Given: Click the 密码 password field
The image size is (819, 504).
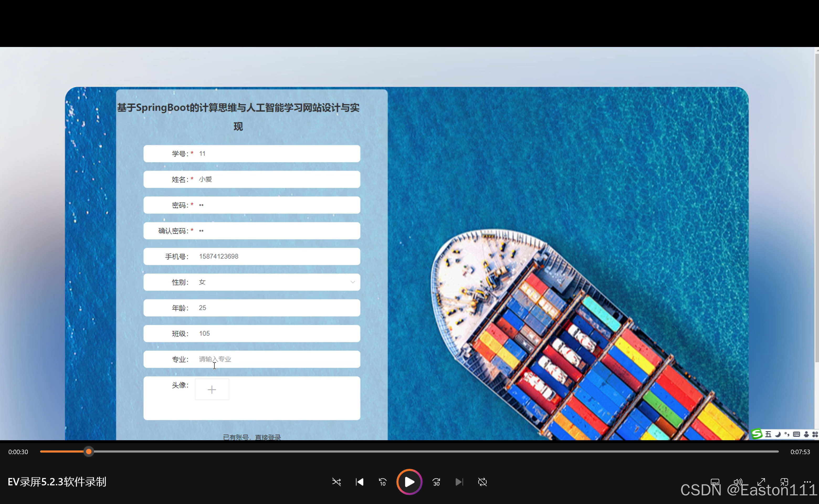Looking at the screenshot, I should (252, 205).
